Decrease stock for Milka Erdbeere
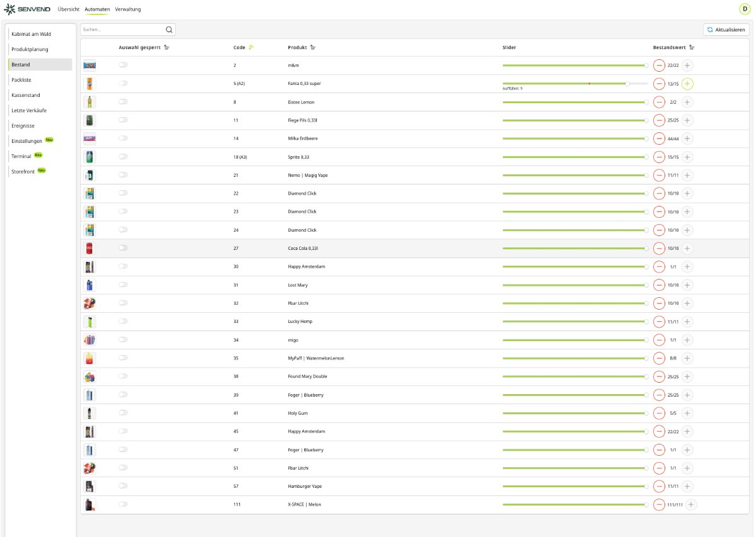 click(659, 138)
